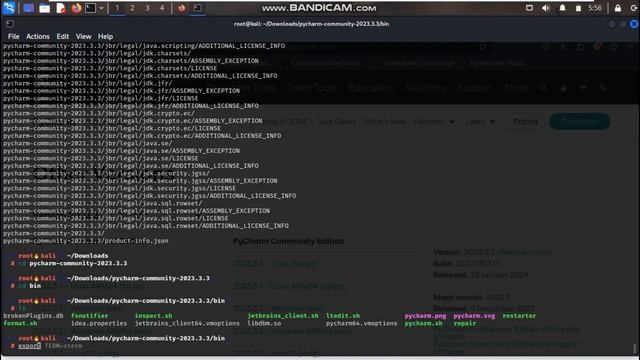This screenshot has width=640, height=360.
Task: Click pycharm64.vmoptions in the ls output
Action: pos(361,323)
